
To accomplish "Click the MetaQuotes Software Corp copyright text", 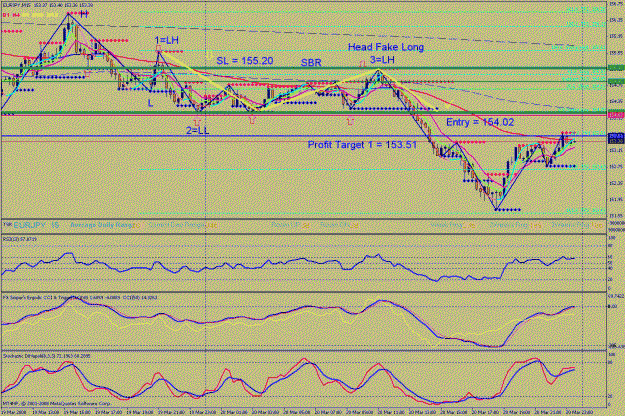I will (56, 403).
